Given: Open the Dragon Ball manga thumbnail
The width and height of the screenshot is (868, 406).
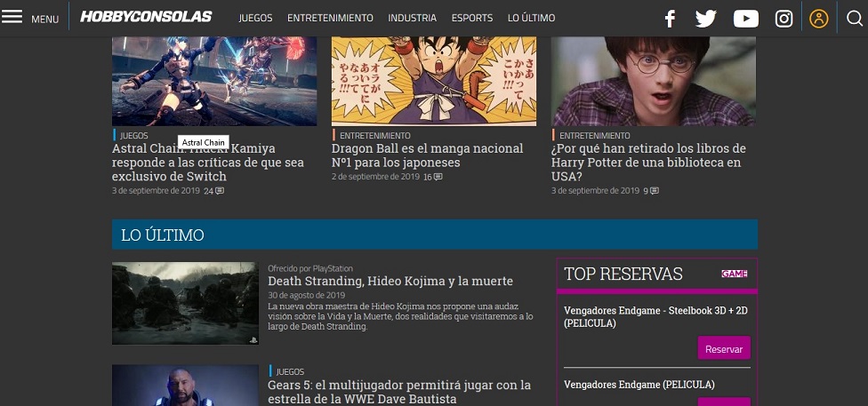Looking at the screenshot, I should pyautogui.click(x=433, y=82).
